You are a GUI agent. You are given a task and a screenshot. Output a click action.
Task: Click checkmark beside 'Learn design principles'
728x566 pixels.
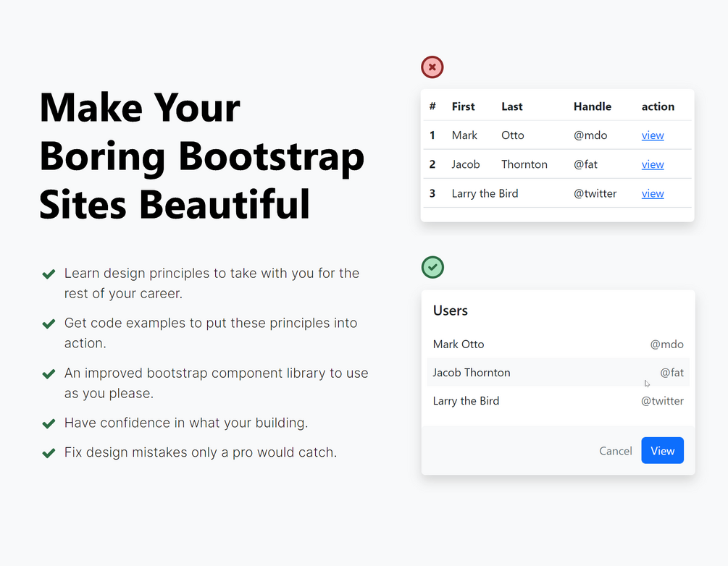[x=49, y=274]
